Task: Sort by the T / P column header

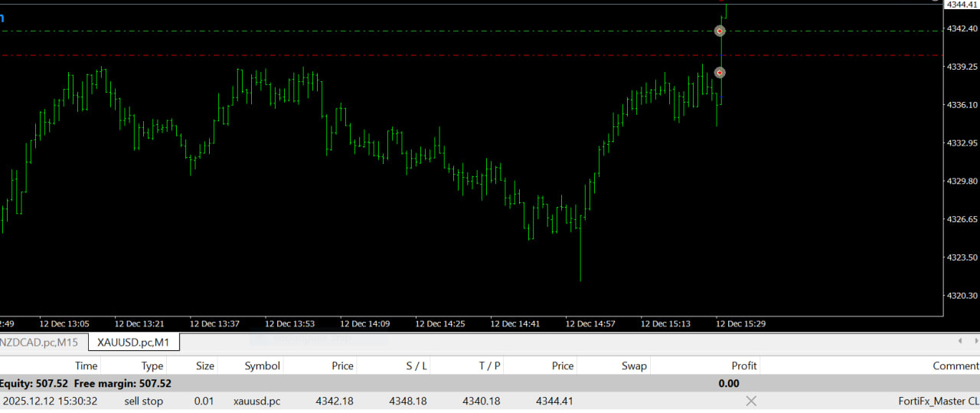Action: pyautogui.click(x=489, y=365)
